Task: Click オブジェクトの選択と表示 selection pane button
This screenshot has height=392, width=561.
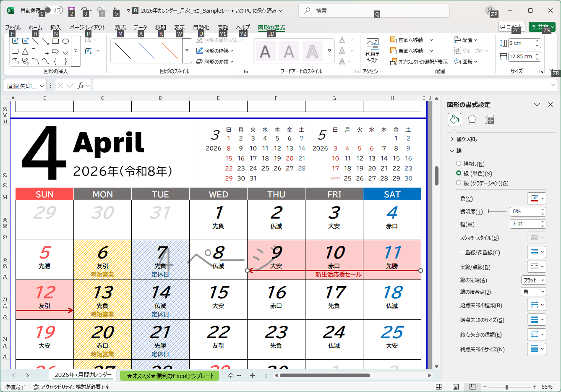Action: tap(419, 62)
